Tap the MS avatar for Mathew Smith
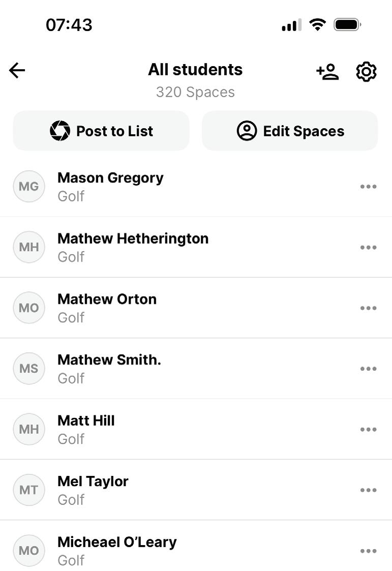392x571 pixels. click(29, 369)
